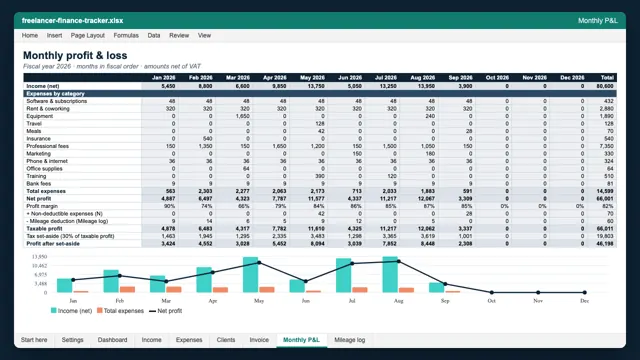Screen dimensions: 640x360
Task: Click the freelancer-finance-tracker.xlsx file title
Action: coord(72,20)
